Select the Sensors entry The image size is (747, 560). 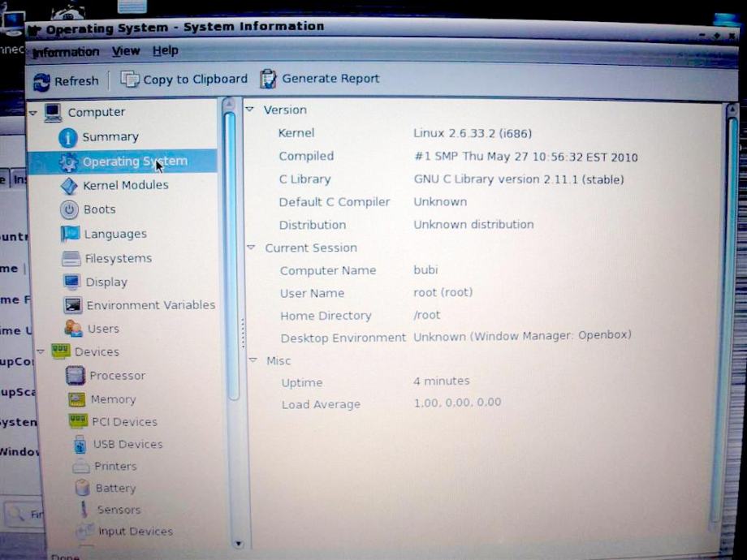tap(119, 510)
